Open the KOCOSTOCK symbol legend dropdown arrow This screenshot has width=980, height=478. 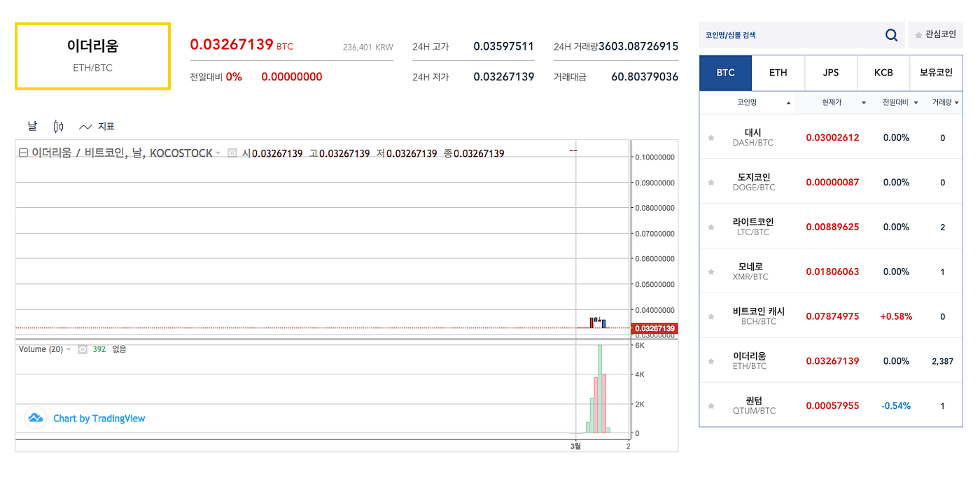tap(218, 153)
